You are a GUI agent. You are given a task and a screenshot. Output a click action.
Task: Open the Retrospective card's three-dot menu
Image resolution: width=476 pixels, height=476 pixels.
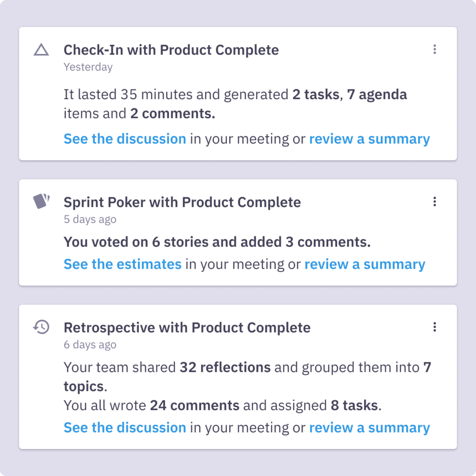coord(434,327)
